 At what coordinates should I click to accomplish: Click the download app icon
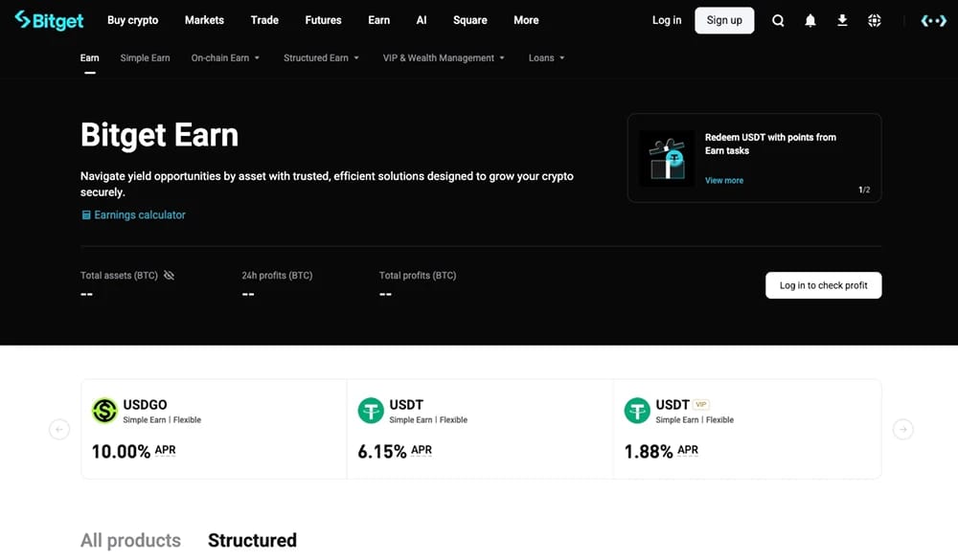point(842,21)
